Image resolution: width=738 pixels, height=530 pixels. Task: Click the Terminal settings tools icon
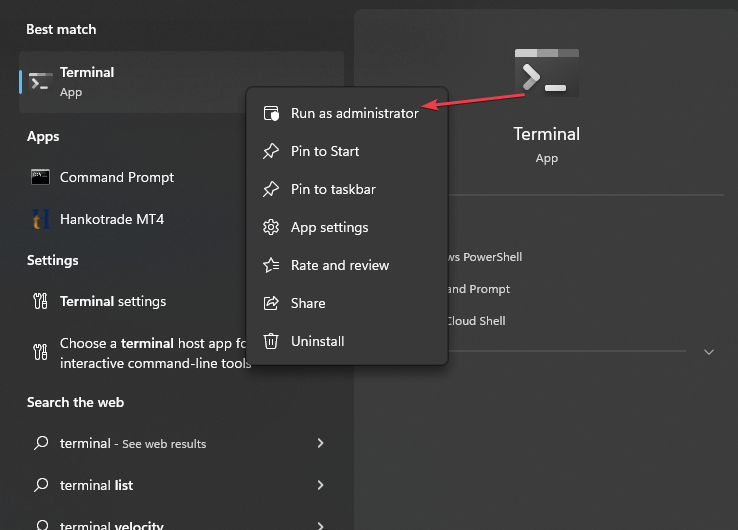click(40, 301)
